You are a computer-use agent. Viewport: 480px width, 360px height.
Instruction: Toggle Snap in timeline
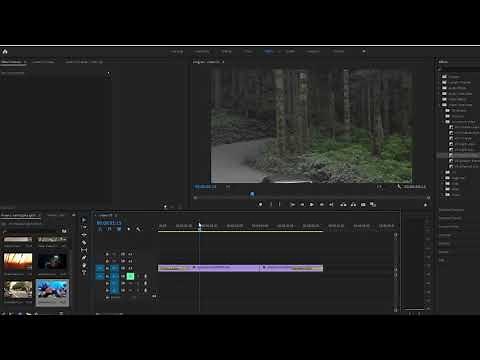(109, 229)
